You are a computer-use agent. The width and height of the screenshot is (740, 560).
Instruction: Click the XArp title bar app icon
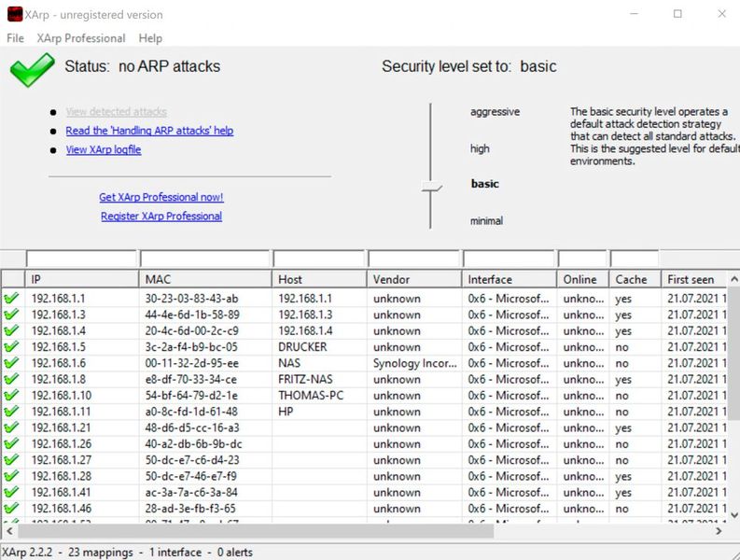click(x=15, y=14)
